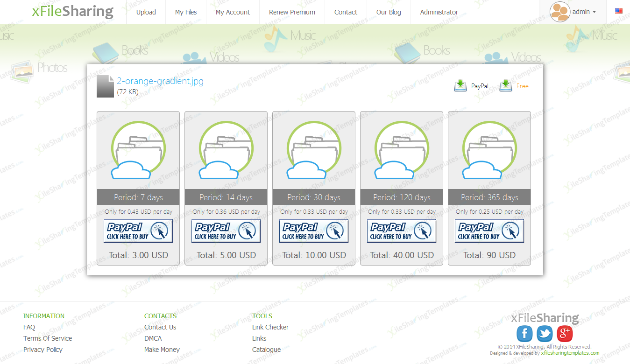Open the Upload menu item

(x=146, y=12)
